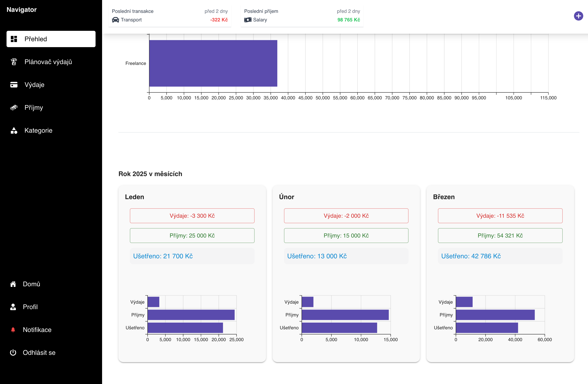This screenshot has height=384, width=588.
Task: Click the Plánovač výdajů sidebar icon
Action: point(14,62)
